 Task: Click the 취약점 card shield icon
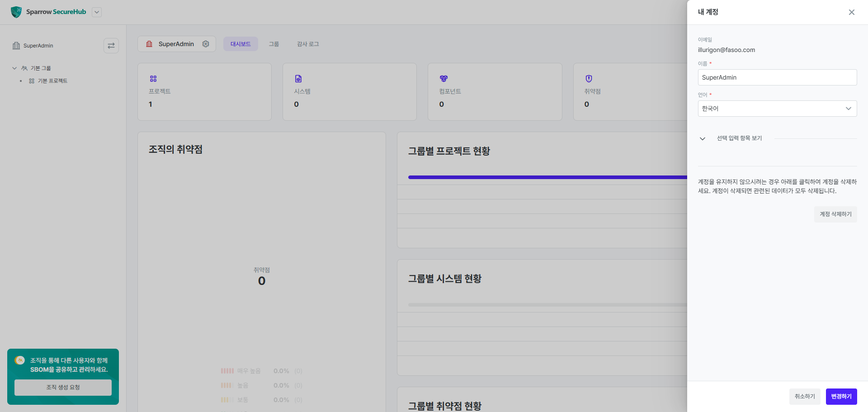[x=589, y=79]
